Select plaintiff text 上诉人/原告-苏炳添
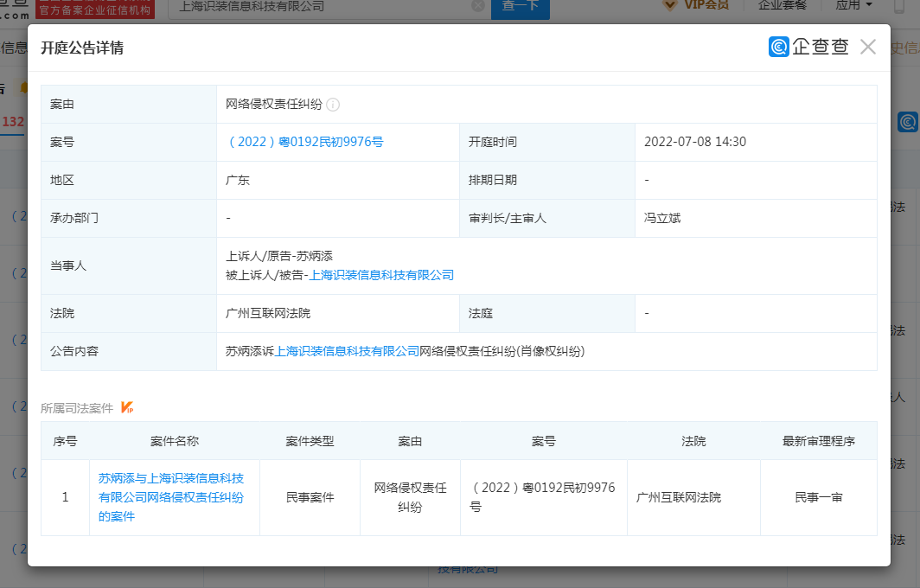The image size is (920, 588). point(279,257)
